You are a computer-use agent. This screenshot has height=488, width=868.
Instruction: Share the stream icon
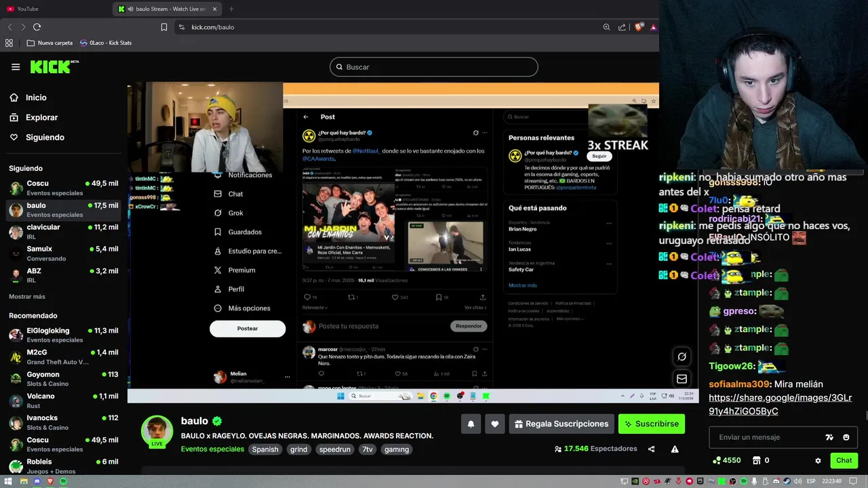click(x=652, y=449)
